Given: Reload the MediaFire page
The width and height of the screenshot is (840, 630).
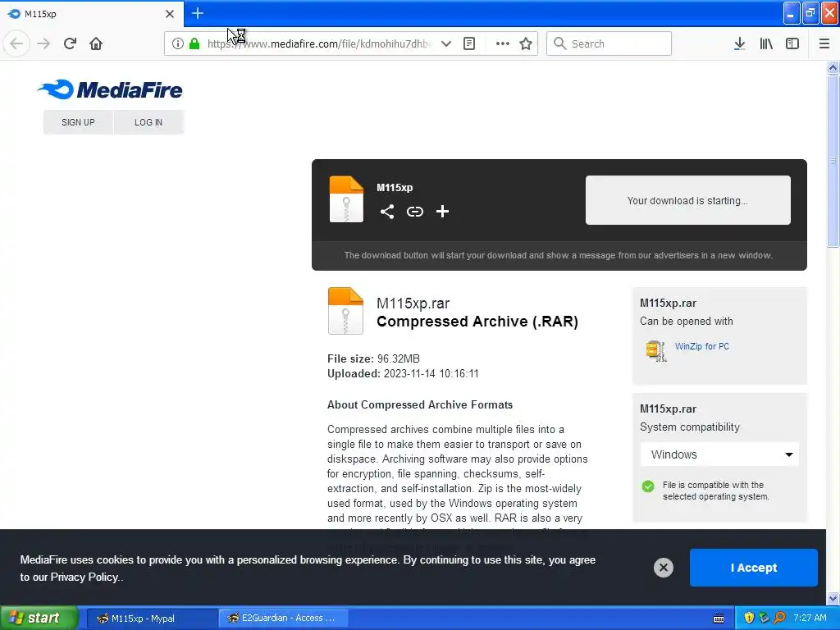Looking at the screenshot, I should (x=70, y=43).
